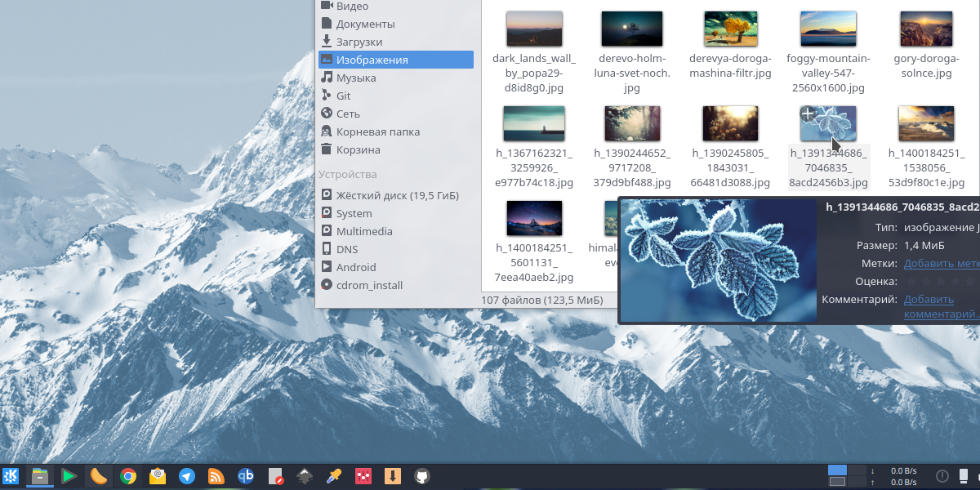The height and width of the screenshot is (490, 980).
Task: Select Музыка in the places sidebar
Action: pyautogui.click(x=355, y=78)
